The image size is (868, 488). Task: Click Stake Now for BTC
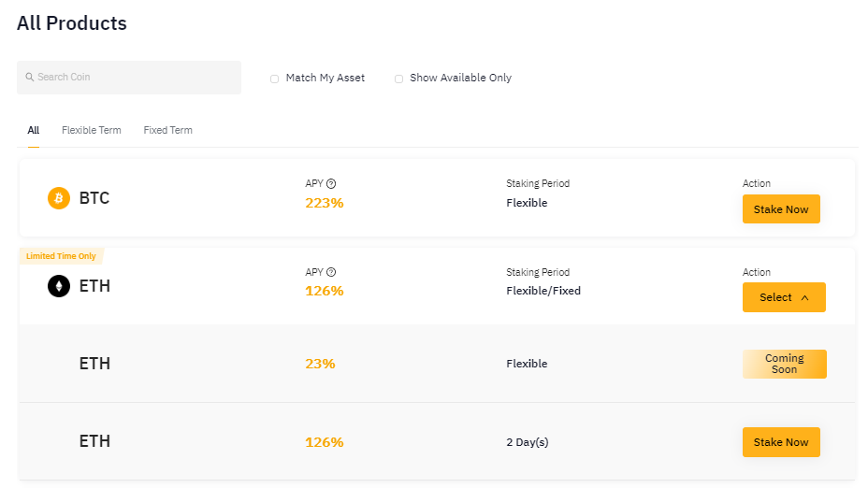[781, 209]
